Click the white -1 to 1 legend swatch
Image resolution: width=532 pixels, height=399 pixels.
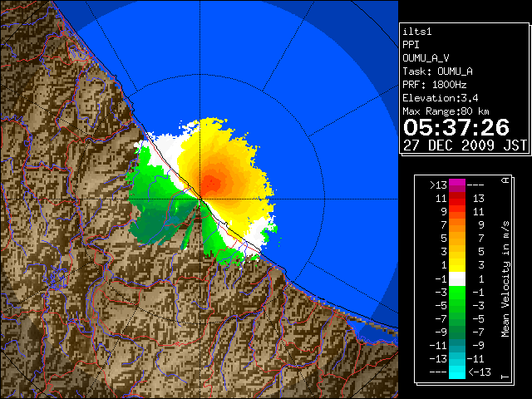[x=457, y=279]
